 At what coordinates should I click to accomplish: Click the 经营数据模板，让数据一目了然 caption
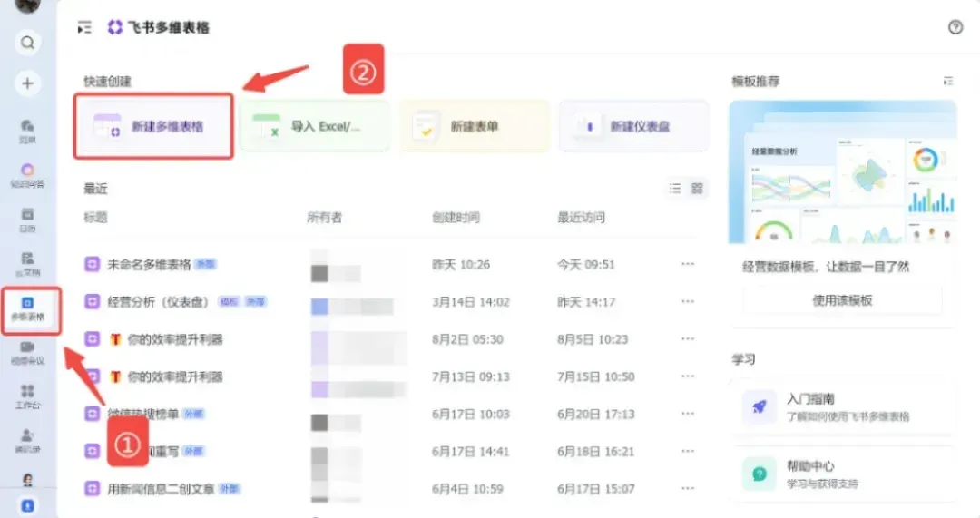coord(826,267)
